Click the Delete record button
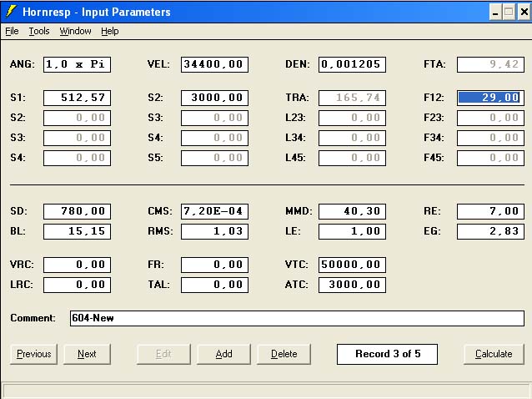 tap(284, 354)
